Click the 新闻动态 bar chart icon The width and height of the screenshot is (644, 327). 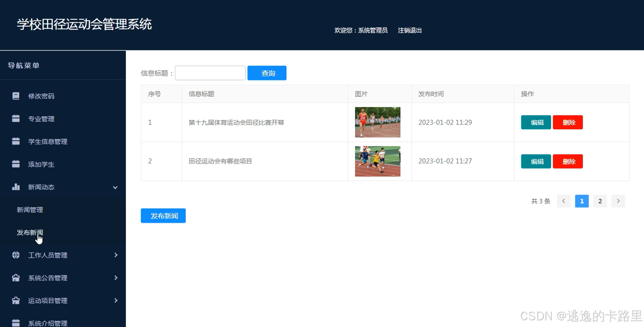click(16, 187)
